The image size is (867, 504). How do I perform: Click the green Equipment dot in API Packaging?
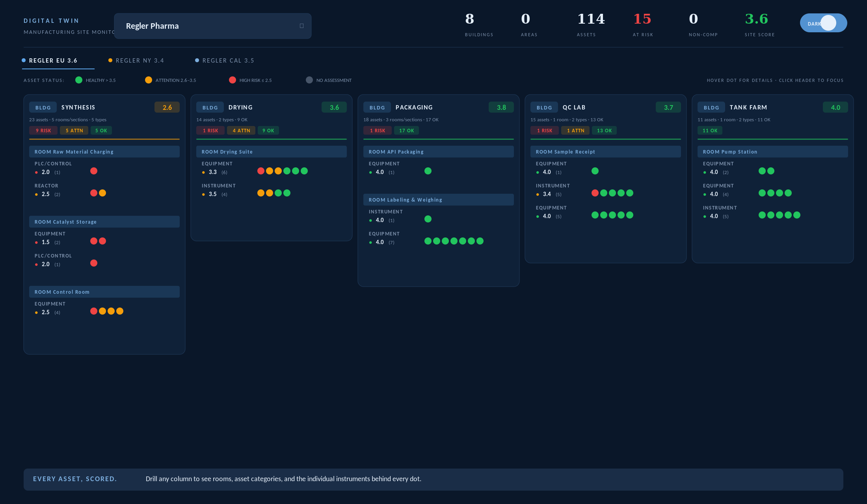[428, 171]
